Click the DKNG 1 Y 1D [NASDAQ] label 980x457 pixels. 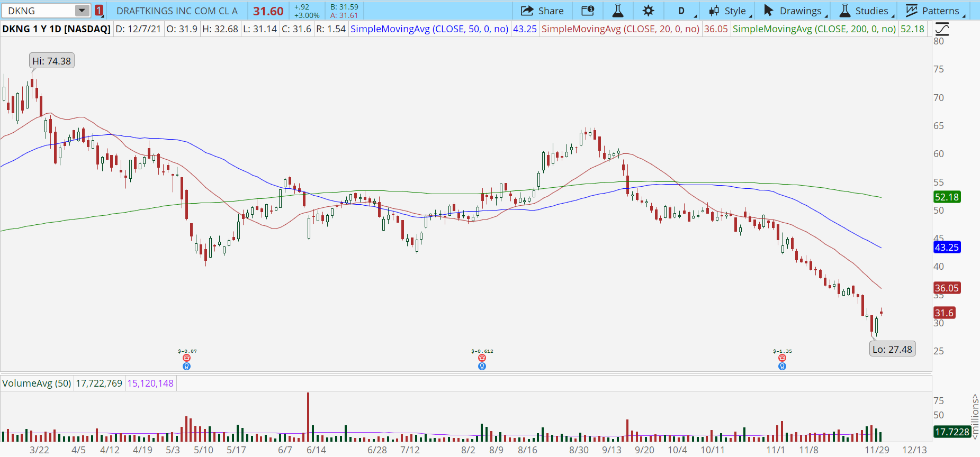[57, 29]
